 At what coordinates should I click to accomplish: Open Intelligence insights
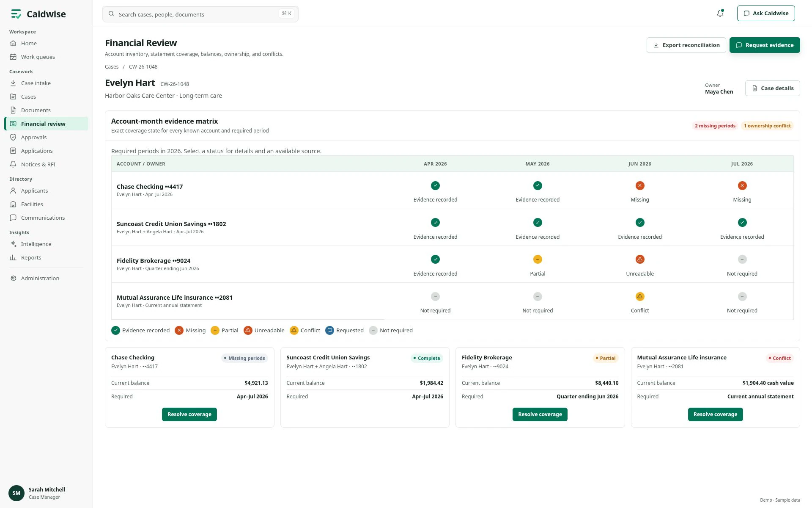tap(47, 244)
